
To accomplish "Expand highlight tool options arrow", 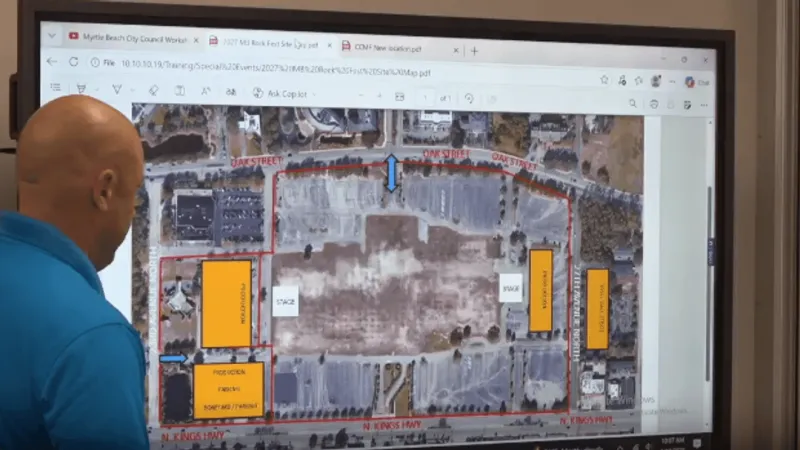I will (x=96, y=89).
